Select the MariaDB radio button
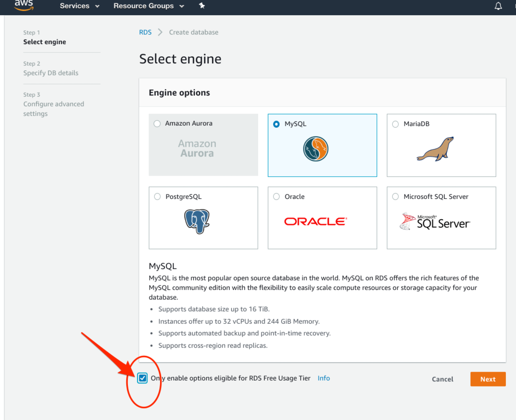The width and height of the screenshot is (516, 420). point(395,124)
